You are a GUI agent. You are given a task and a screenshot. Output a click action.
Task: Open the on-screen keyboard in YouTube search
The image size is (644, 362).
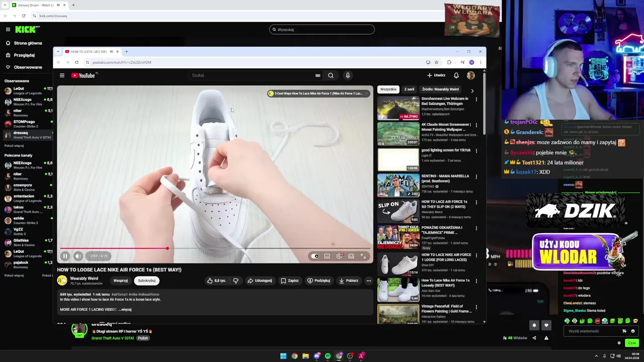[317, 75]
